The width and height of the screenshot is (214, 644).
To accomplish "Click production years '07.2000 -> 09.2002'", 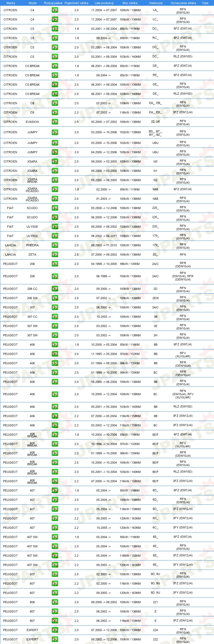I will (x=104, y=255).
